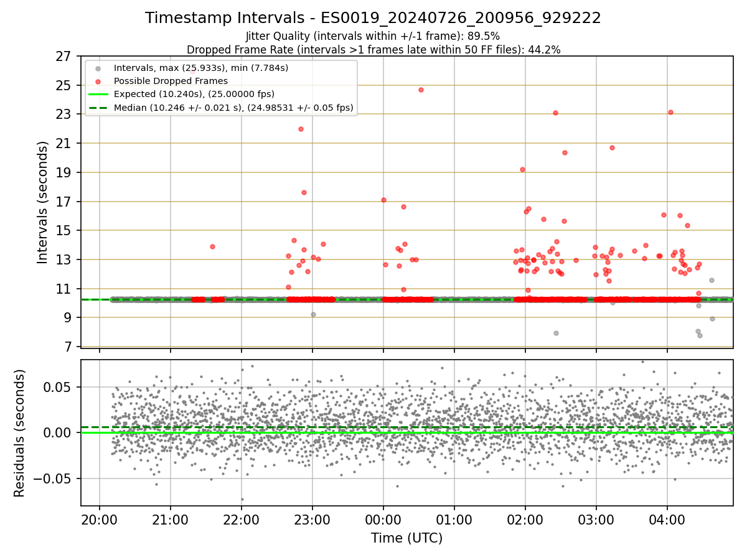Click legend entry 'Expected (10.240s), (25.00000 fps)'

point(194,94)
